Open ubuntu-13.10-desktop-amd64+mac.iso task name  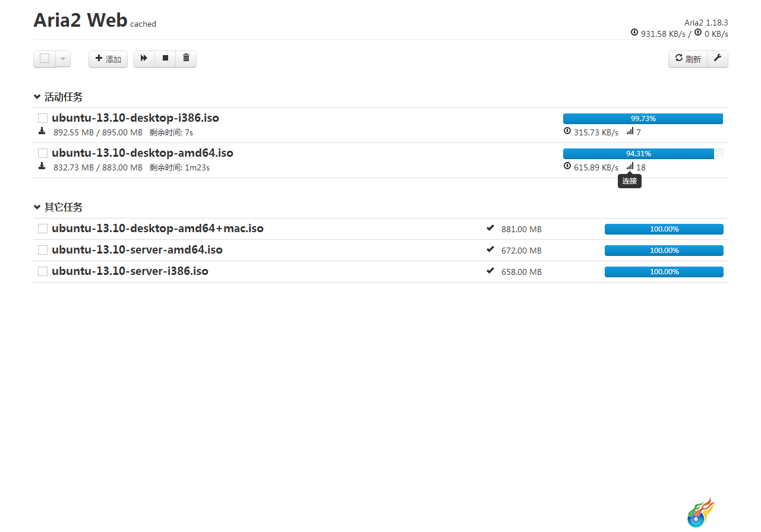[x=157, y=228]
